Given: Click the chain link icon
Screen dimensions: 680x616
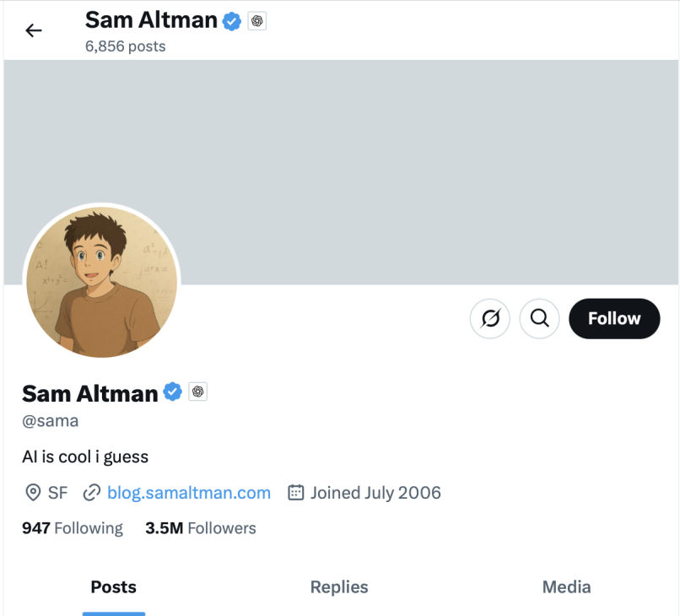Looking at the screenshot, I should 92,493.
